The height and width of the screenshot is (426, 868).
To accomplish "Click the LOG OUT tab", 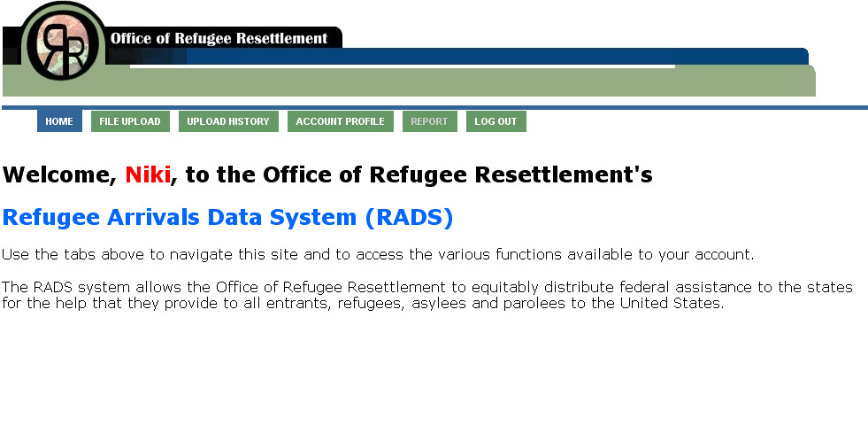I will pos(495,121).
